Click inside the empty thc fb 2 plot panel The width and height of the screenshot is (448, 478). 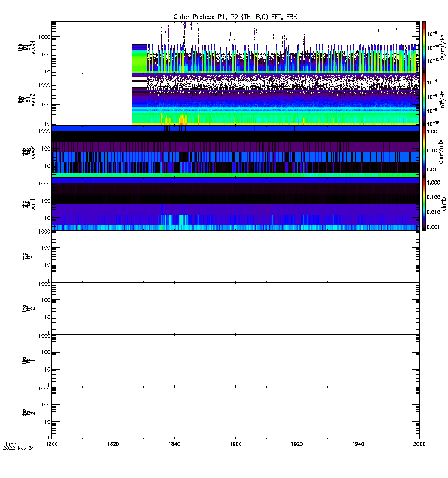(235, 413)
